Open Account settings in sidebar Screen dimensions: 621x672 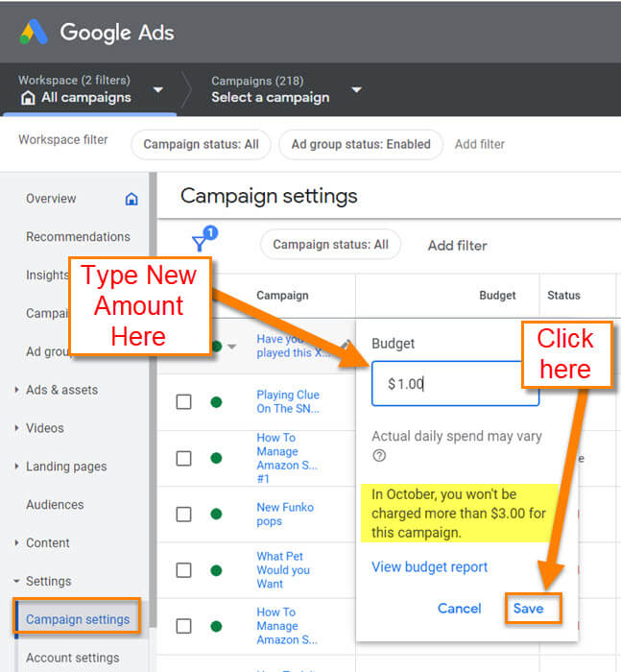click(73, 658)
